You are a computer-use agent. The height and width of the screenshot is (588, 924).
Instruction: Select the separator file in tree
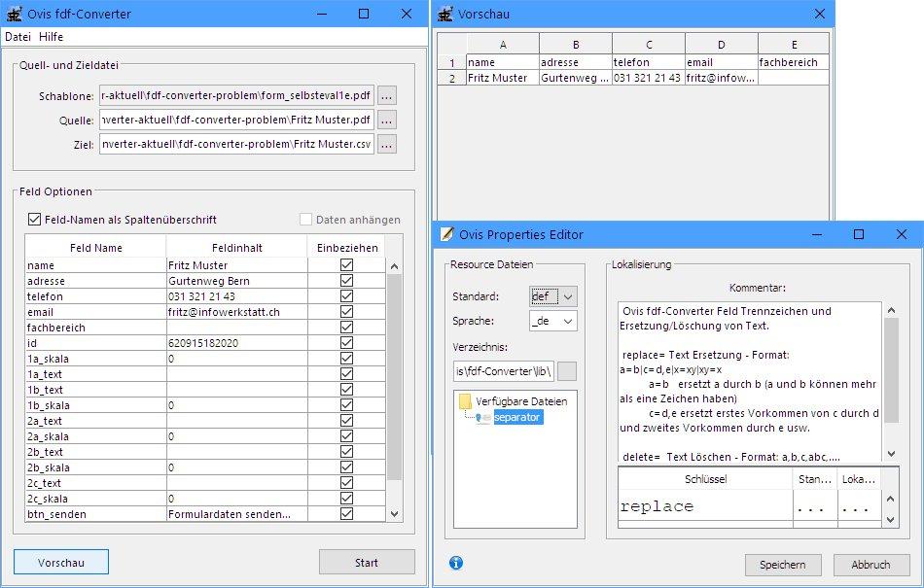tap(516, 418)
